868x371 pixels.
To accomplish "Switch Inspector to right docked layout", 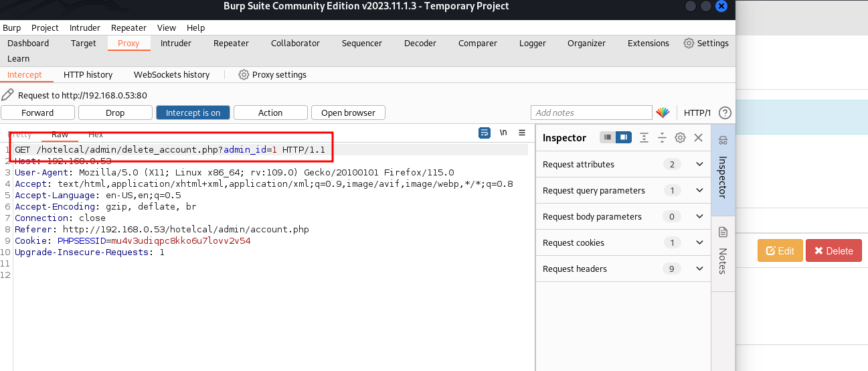I will pos(623,137).
